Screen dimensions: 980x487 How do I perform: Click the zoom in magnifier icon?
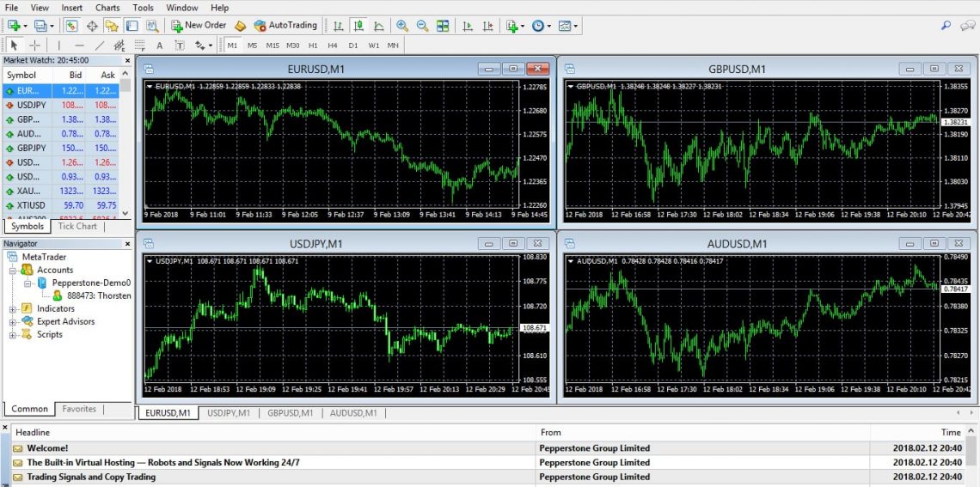(x=401, y=26)
